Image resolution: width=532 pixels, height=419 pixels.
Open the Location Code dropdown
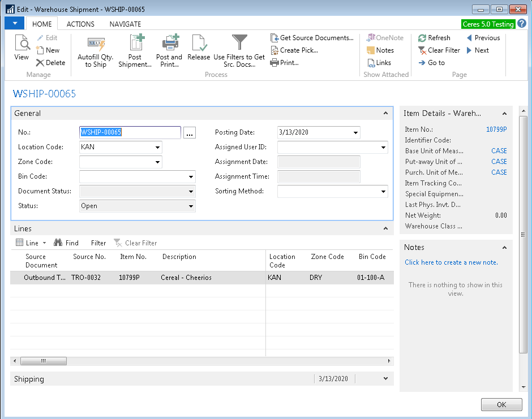[x=157, y=147]
